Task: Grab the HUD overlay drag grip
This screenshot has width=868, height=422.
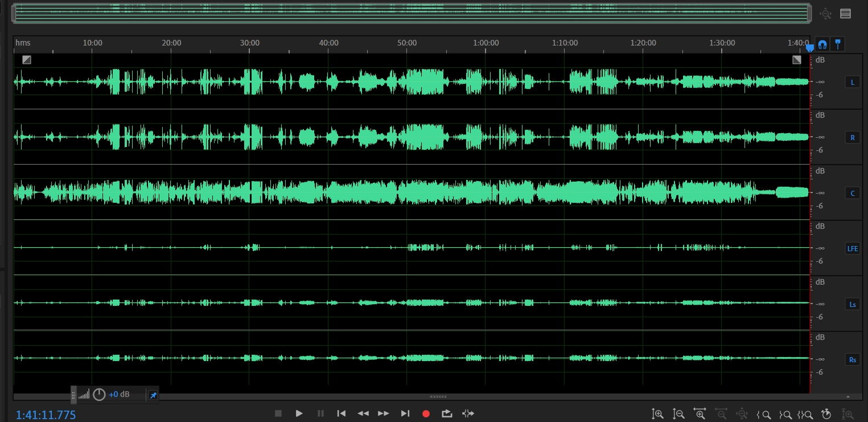Action: [73, 394]
